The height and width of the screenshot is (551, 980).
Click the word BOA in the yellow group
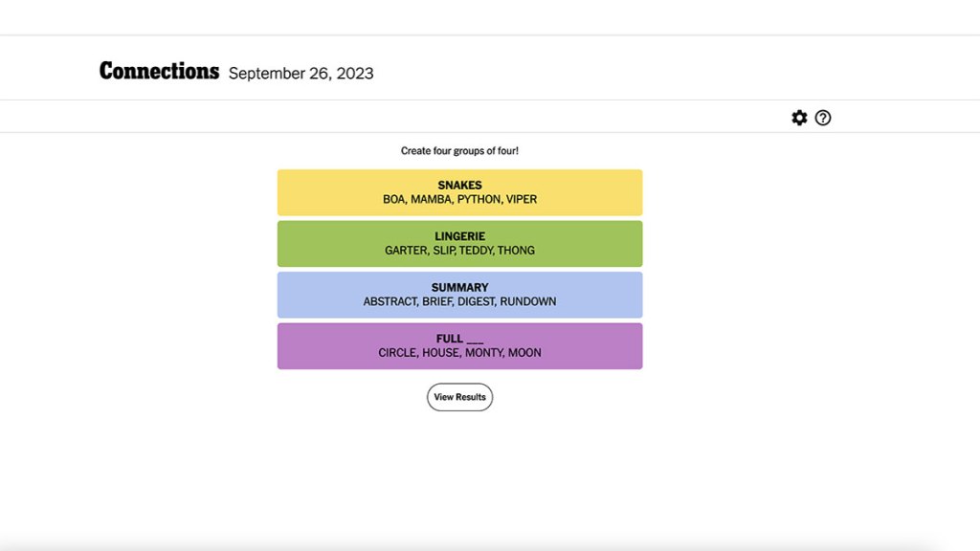point(393,200)
